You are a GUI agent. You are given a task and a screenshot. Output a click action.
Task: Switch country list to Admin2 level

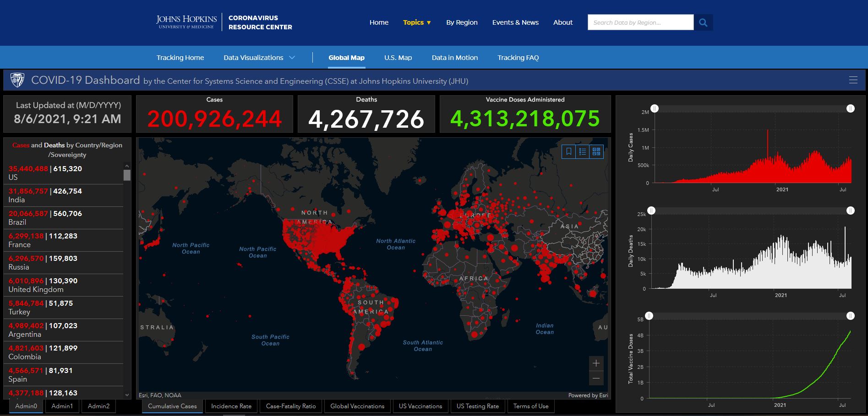pos(98,406)
